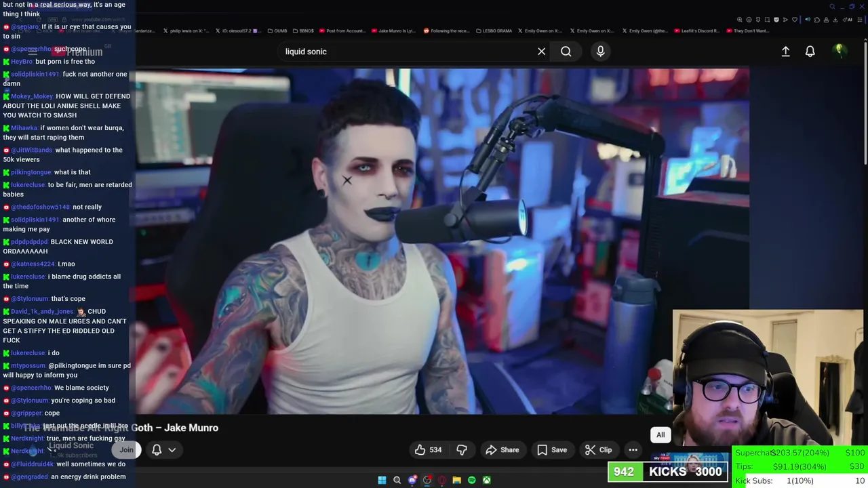Viewport: 868px width, 488px height.
Task: Click chat username @katness4224
Action: [x=33, y=264]
